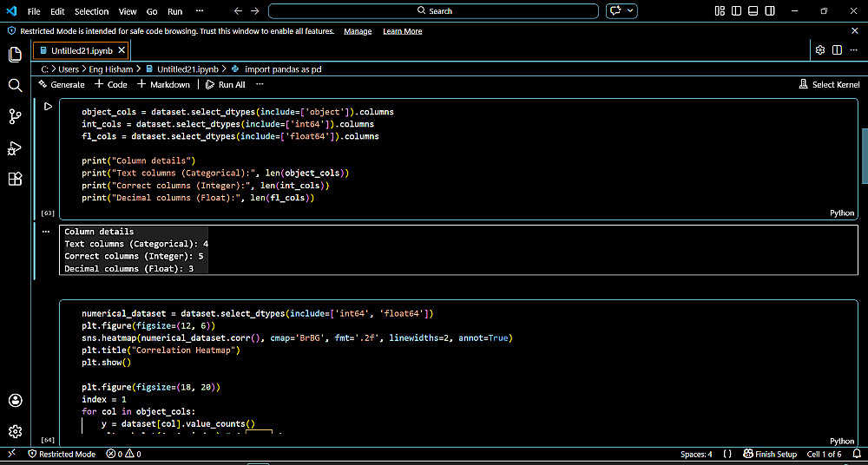This screenshot has width=868, height=465.
Task: Open Manage gear in activity bar
Action: tap(15, 431)
